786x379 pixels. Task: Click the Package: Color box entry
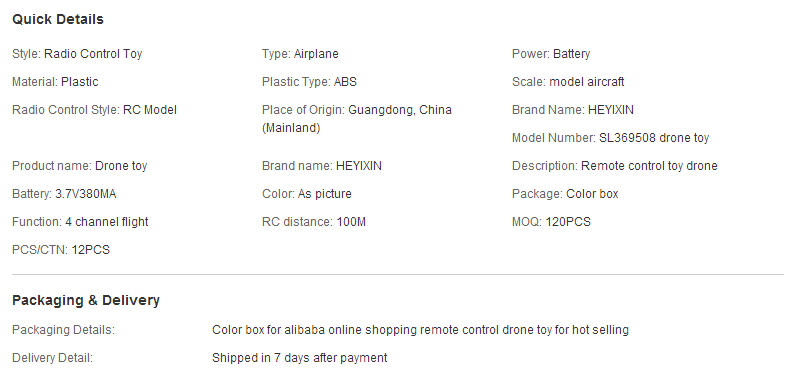565,194
